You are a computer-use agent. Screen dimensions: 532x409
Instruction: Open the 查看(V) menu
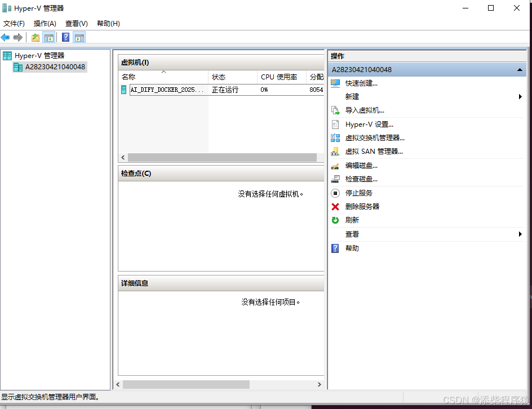tap(76, 24)
